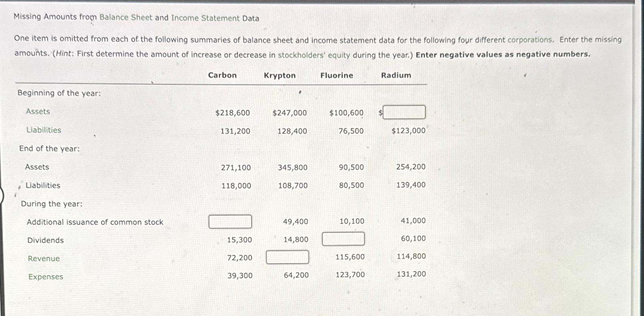Image resolution: width=644 pixels, height=316 pixels.
Task: Click the Revenue row label link
Action: (x=43, y=259)
